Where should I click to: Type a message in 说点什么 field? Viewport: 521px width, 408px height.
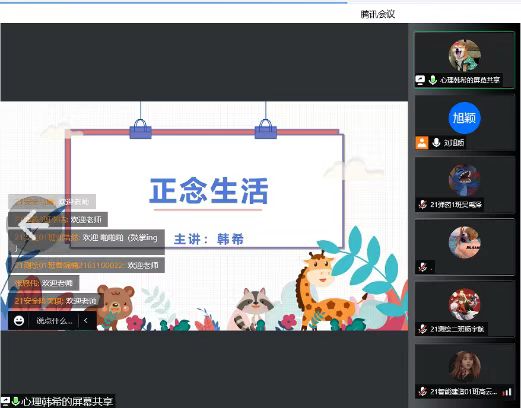click(54, 321)
